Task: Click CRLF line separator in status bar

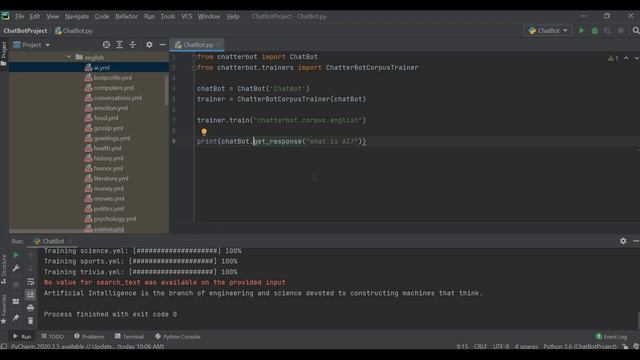Action: pyautogui.click(x=480, y=347)
